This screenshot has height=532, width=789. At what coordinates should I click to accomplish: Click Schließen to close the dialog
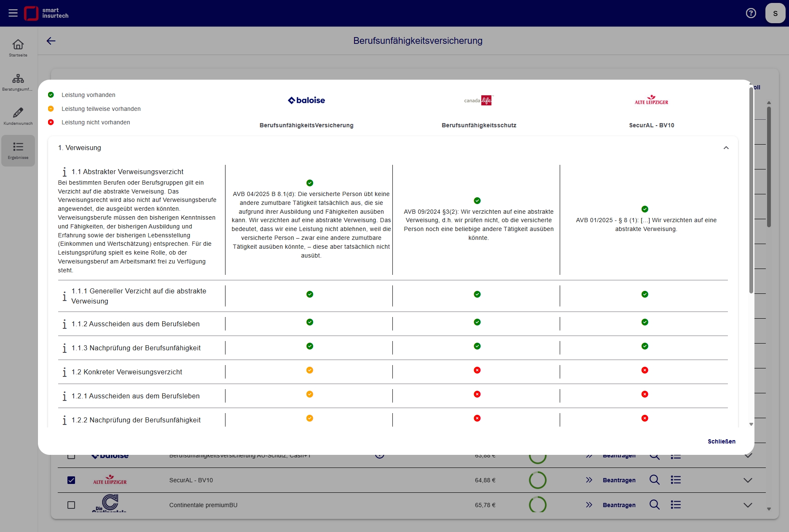click(722, 441)
